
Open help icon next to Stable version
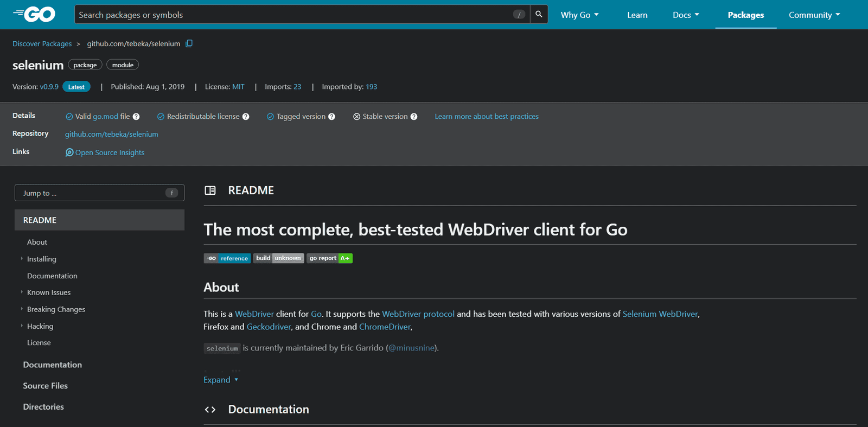(x=414, y=117)
